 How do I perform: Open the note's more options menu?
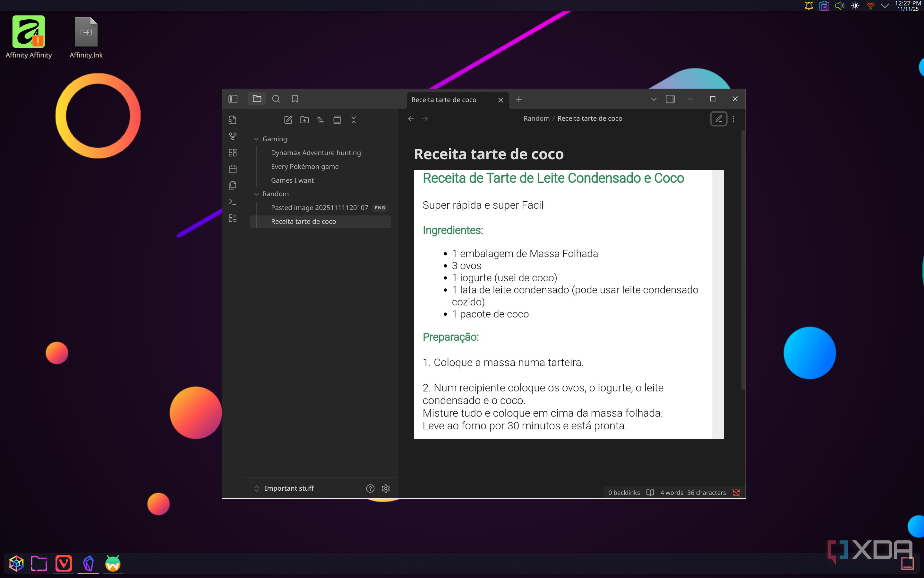point(733,119)
